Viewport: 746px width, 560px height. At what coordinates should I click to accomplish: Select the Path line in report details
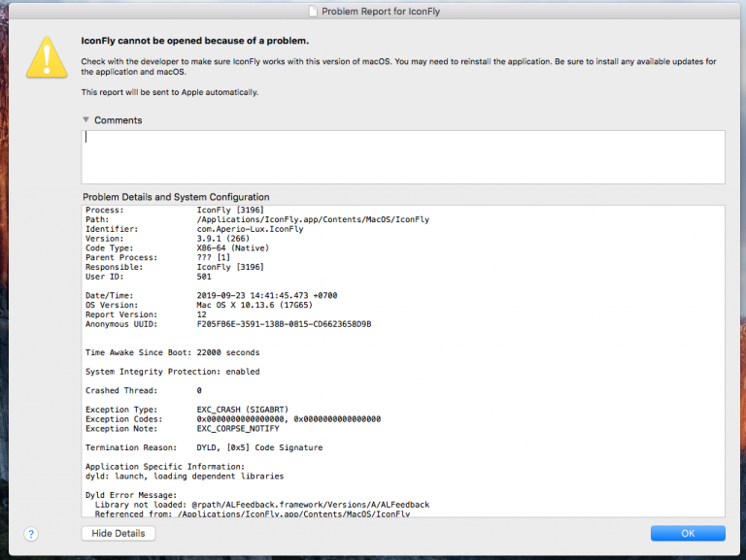tap(257, 219)
